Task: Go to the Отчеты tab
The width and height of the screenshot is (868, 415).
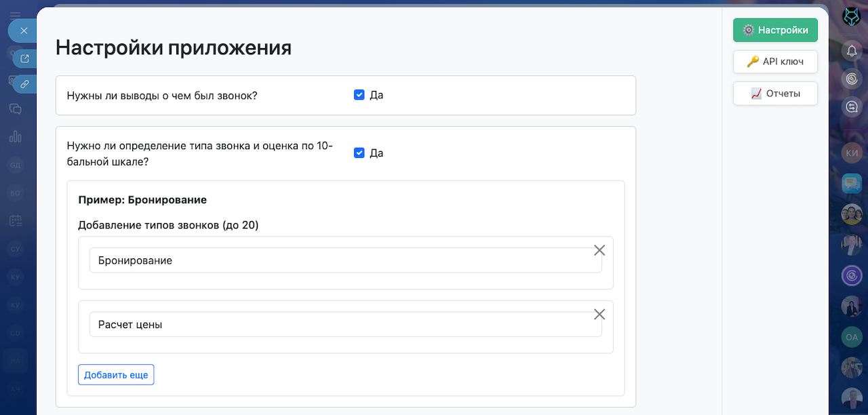Action: click(775, 94)
